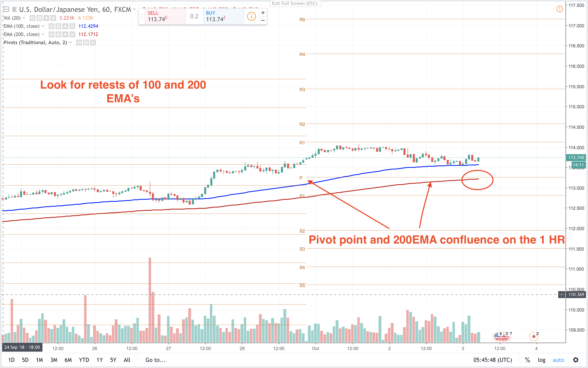Click the EMA 200 value 112.1712
Viewport: 588px width, 368px height.
(88, 34)
